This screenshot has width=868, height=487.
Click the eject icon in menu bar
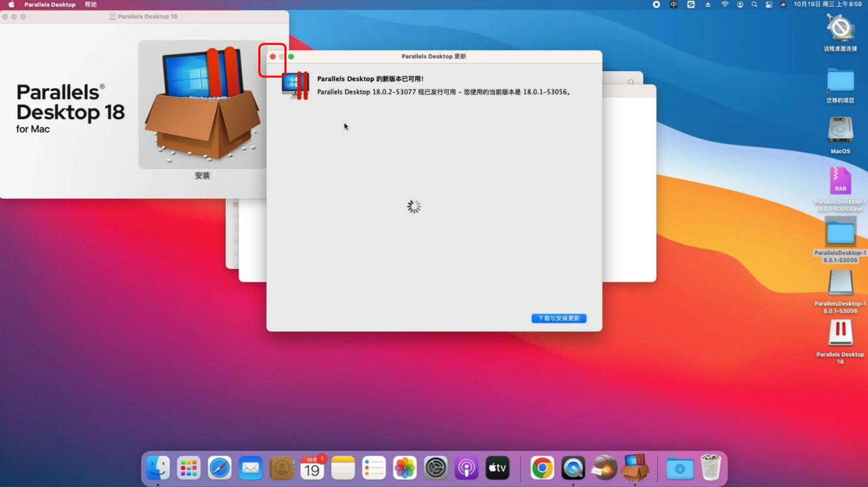tap(708, 4)
